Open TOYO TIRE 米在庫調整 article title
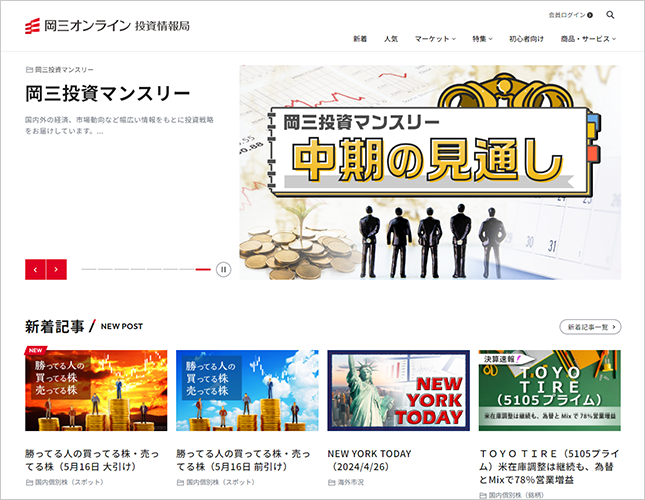This screenshot has height=500, width=645. click(x=549, y=467)
